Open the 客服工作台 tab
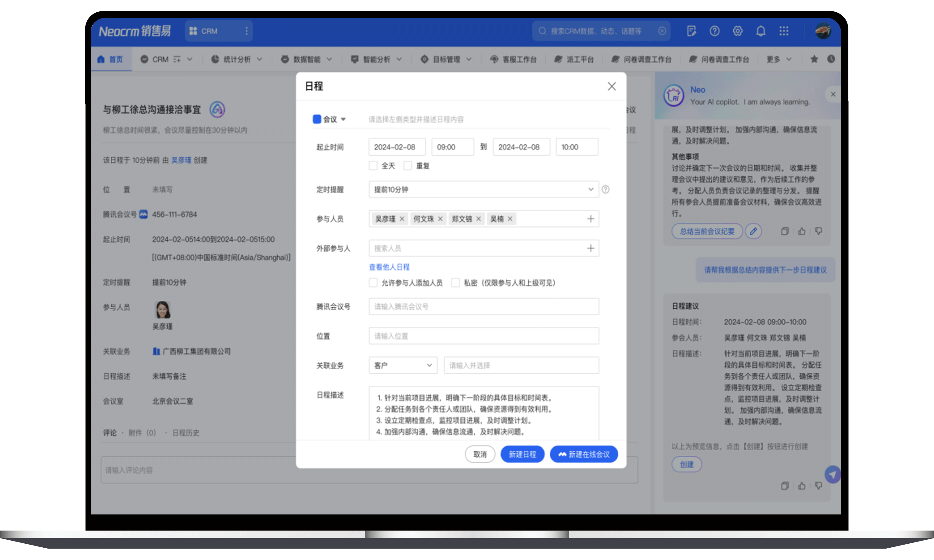 click(513, 59)
